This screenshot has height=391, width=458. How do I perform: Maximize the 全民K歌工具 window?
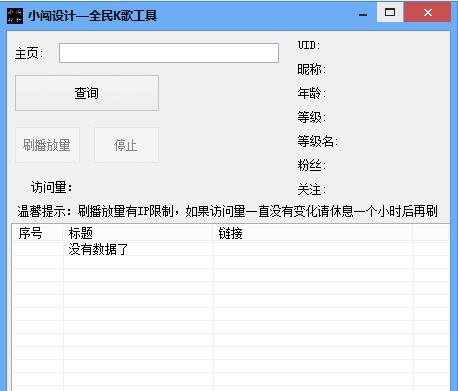(390, 13)
